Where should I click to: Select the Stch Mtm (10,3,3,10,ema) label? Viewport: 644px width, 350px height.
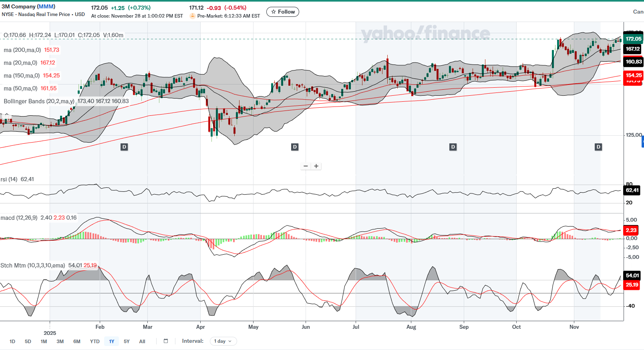click(32, 266)
